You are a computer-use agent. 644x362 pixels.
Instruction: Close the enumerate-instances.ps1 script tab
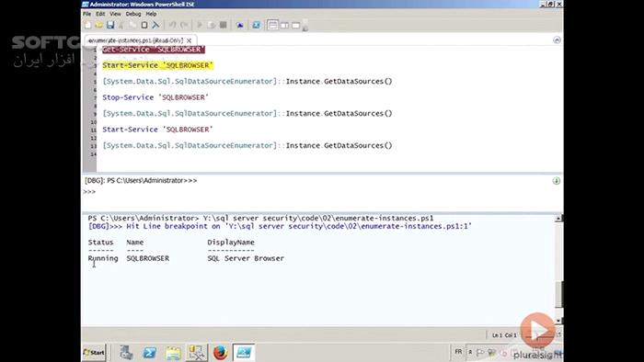(189, 40)
